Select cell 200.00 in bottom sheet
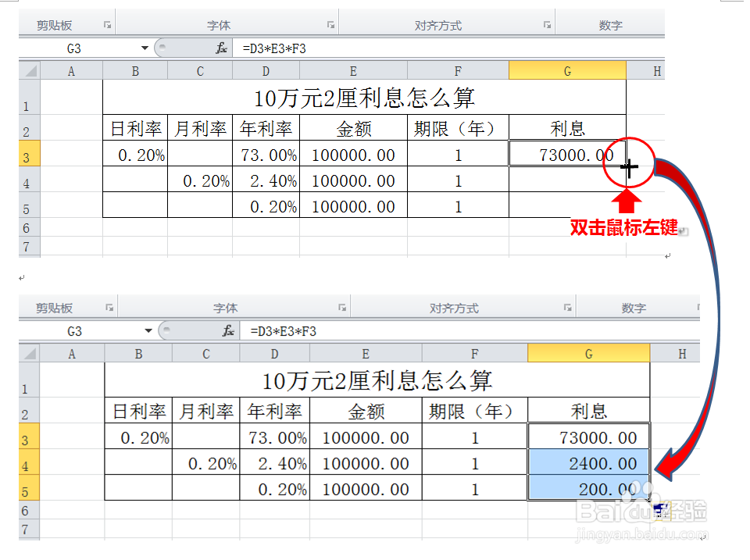This screenshot has width=750, height=560. point(589,487)
